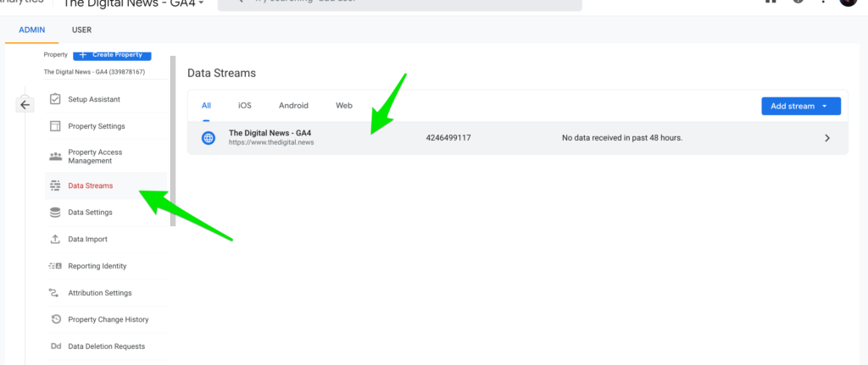Click the back arrow collapse button
This screenshot has width=868, height=365.
[25, 104]
